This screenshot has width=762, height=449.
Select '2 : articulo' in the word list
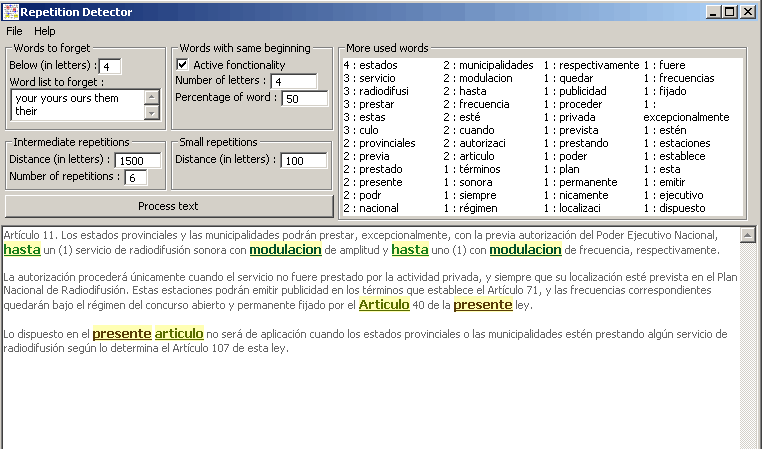click(x=469, y=156)
